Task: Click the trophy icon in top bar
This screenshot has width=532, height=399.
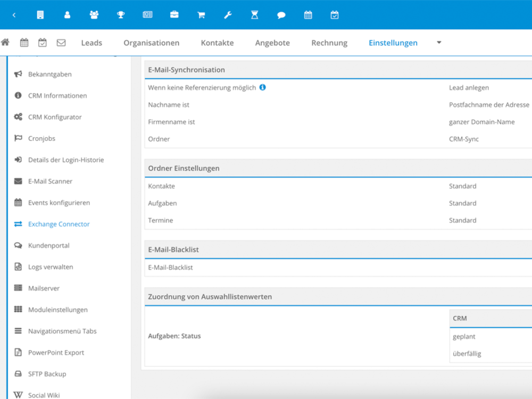Action: click(121, 15)
